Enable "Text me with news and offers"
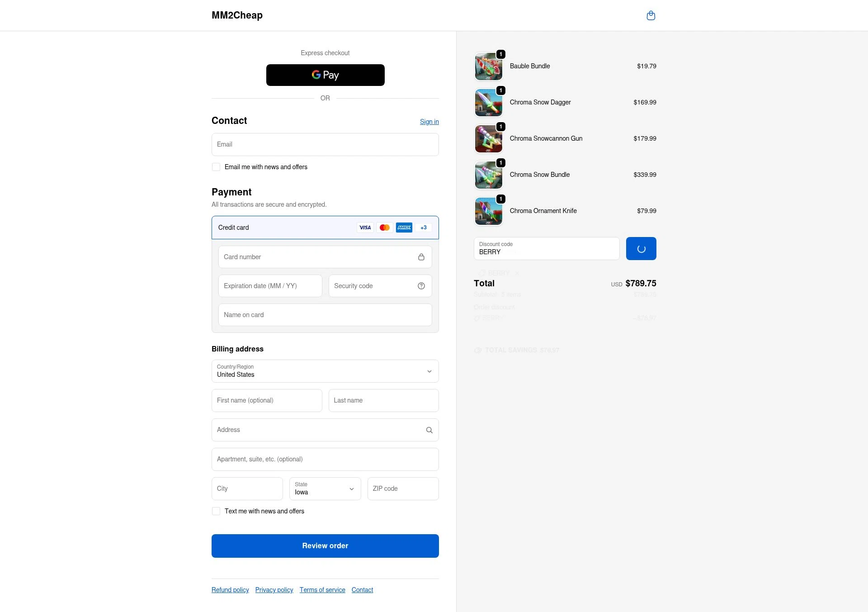Screen dimensions: 868x612 tap(216, 511)
